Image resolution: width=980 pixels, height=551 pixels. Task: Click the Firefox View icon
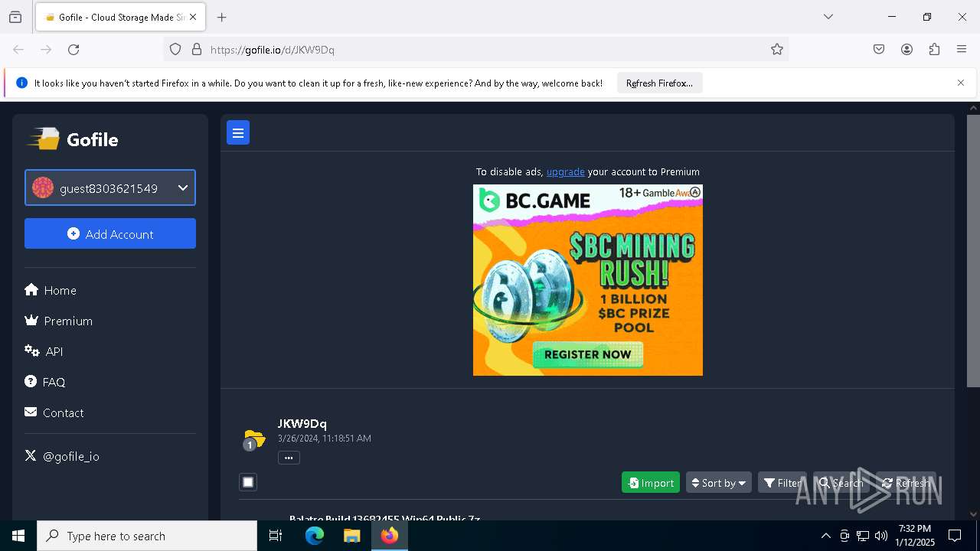coord(15,17)
